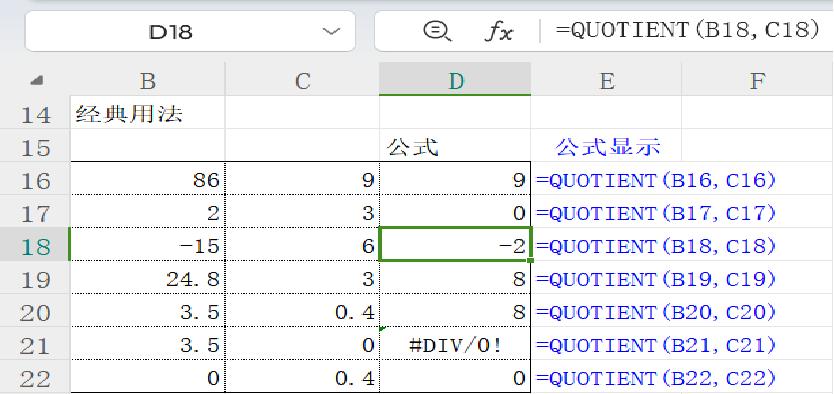Select row 18 header
This screenshot has height=394, width=834.
(35, 245)
